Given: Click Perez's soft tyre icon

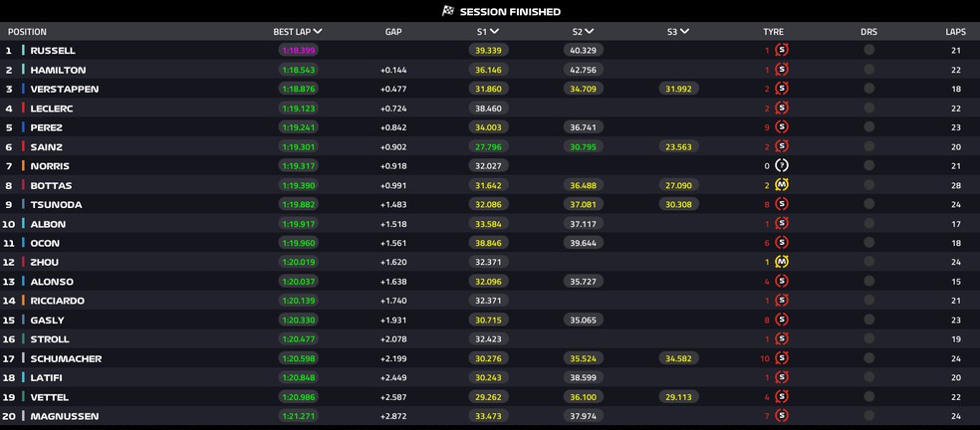Looking at the screenshot, I should tap(781, 126).
